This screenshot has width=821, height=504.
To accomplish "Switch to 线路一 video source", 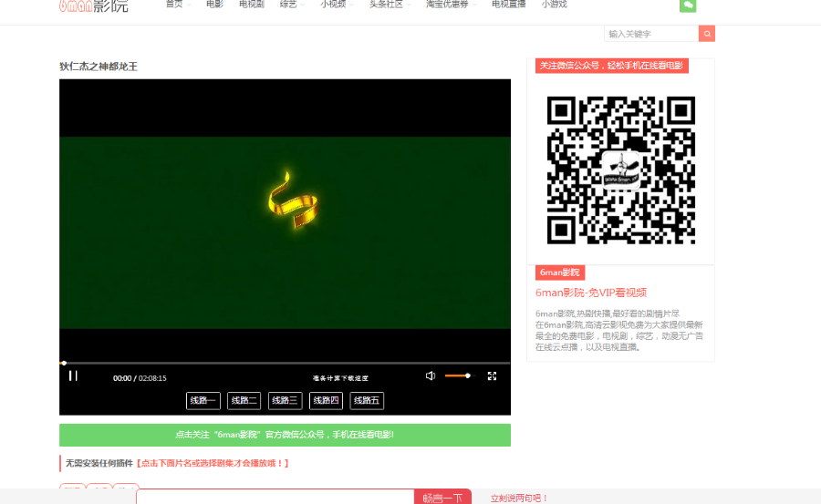I will pyautogui.click(x=203, y=400).
